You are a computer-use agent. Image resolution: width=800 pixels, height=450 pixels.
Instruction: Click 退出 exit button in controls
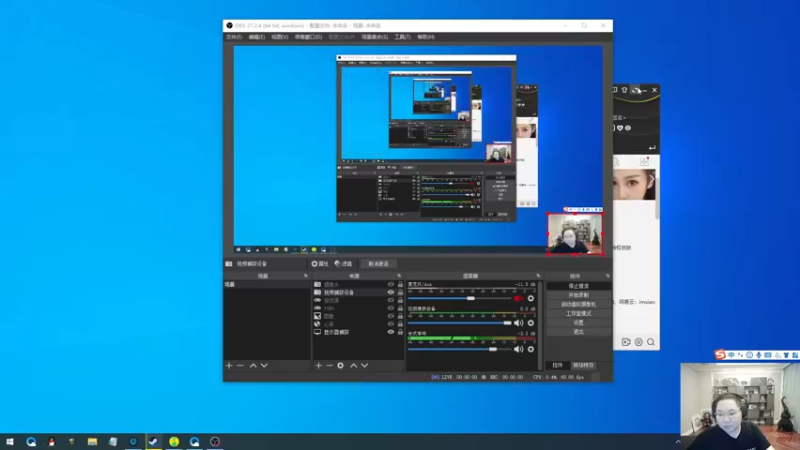pyautogui.click(x=579, y=332)
